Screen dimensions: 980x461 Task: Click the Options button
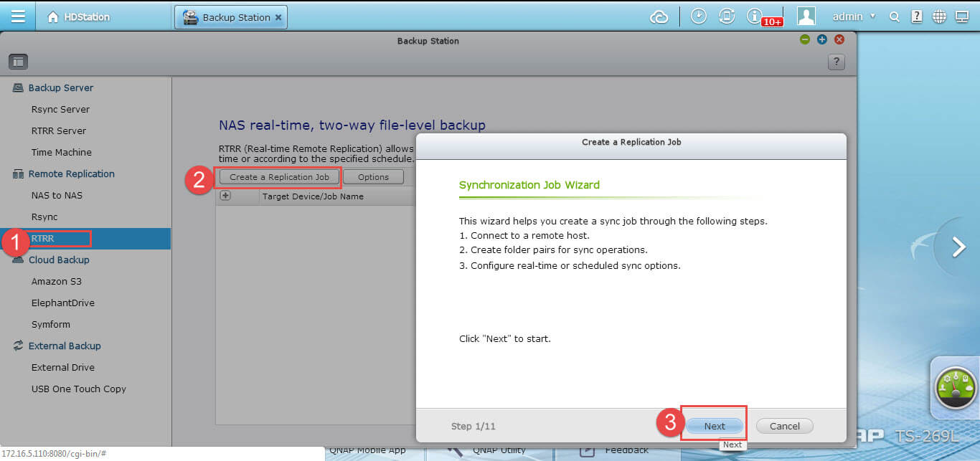coord(373,177)
